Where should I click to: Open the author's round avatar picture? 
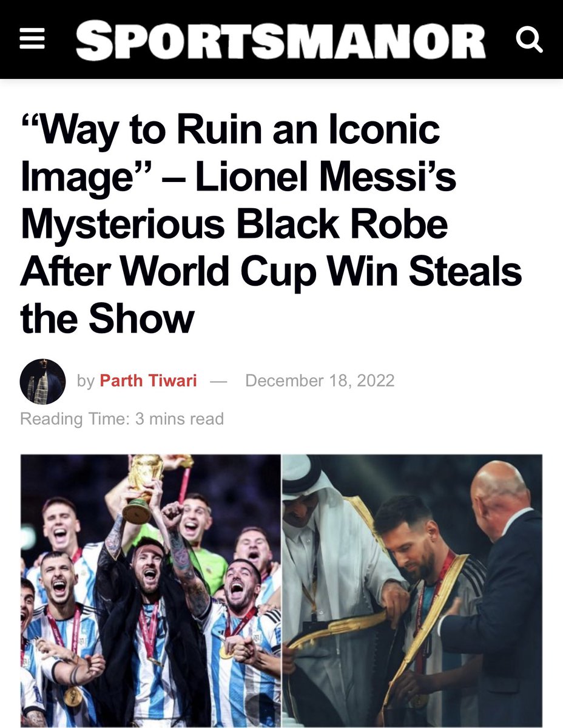point(42,382)
